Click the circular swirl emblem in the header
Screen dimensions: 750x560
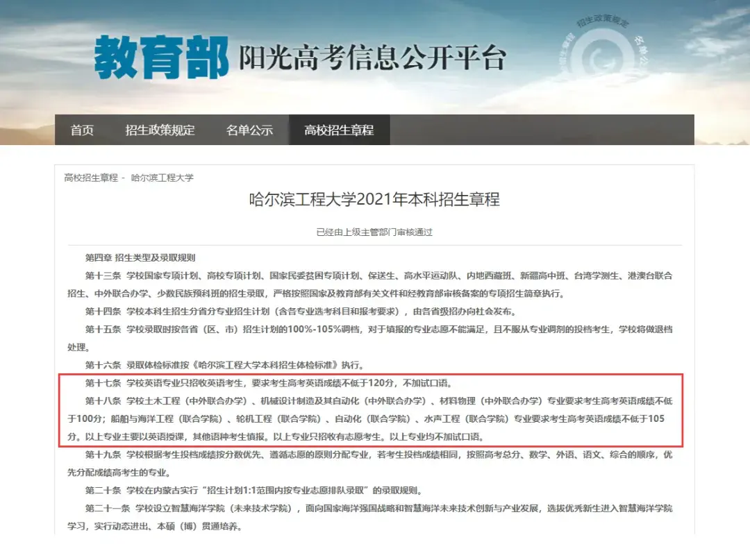point(603,56)
